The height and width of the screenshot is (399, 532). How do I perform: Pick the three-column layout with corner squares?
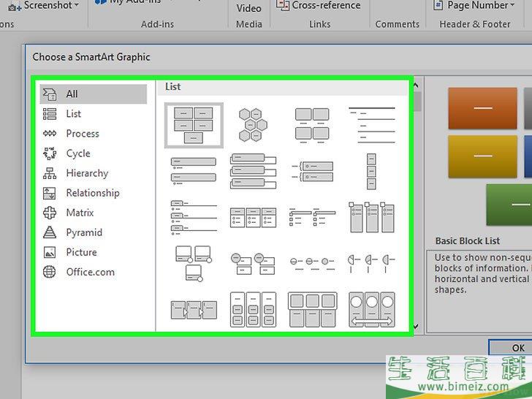click(371, 218)
